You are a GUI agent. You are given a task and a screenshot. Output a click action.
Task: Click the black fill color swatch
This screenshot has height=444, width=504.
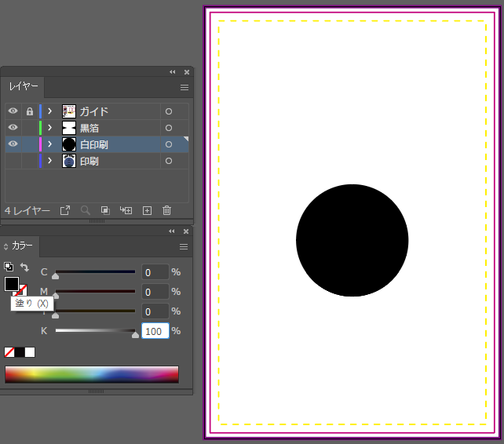12,284
